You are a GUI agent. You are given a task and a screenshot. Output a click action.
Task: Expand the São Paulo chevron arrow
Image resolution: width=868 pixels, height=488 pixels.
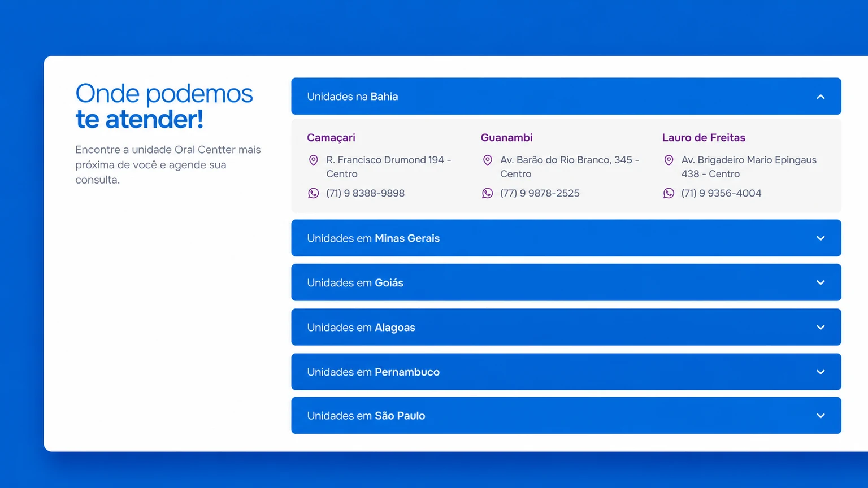[821, 416]
